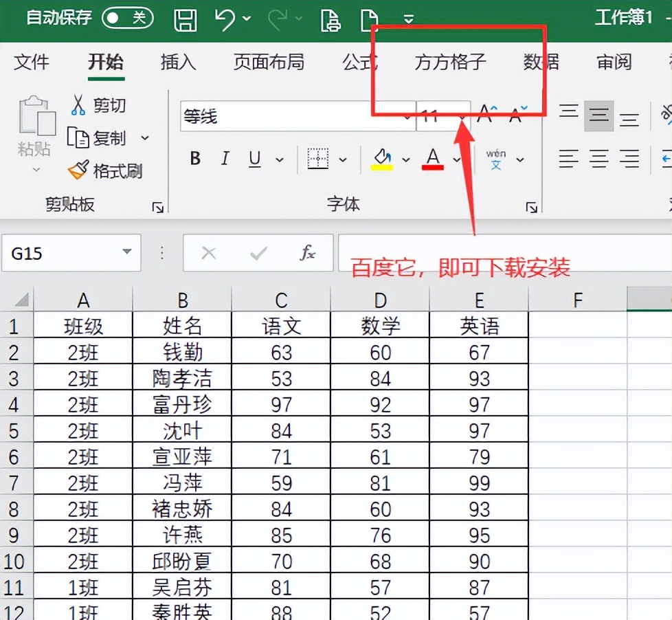Select column C header

[x=281, y=300]
